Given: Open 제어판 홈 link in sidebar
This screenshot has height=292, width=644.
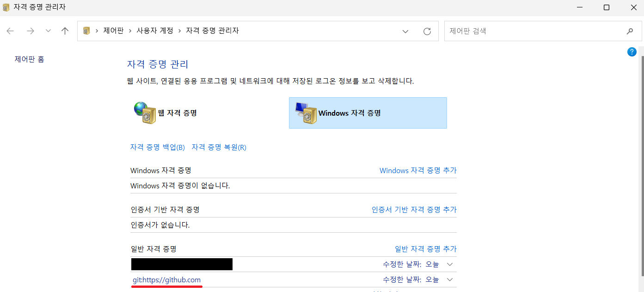Looking at the screenshot, I should click(30, 59).
